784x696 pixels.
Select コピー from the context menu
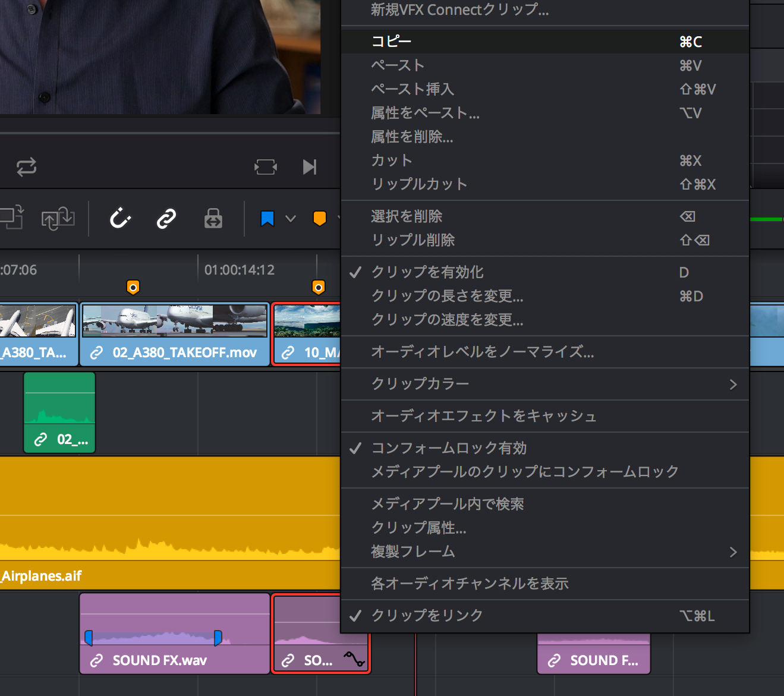coord(391,42)
